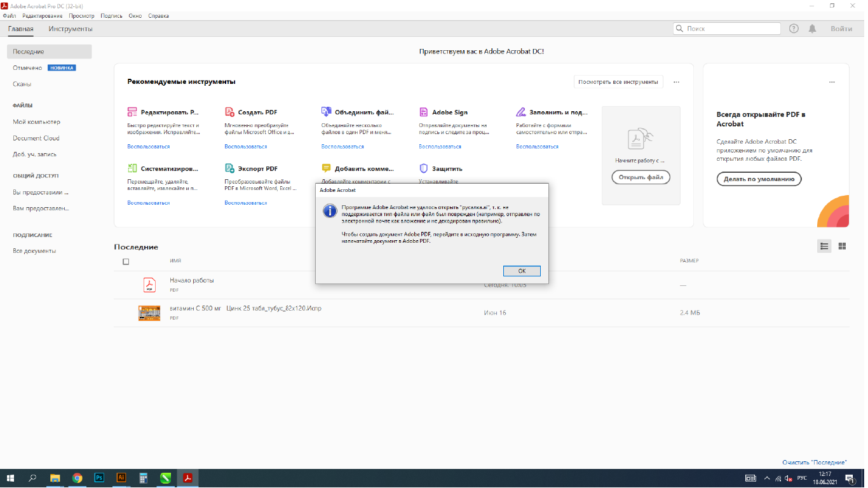Image resolution: width=868 pixels, height=488 pixels.
Task: Click the Protect shield icon
Action: click(424, 168)
